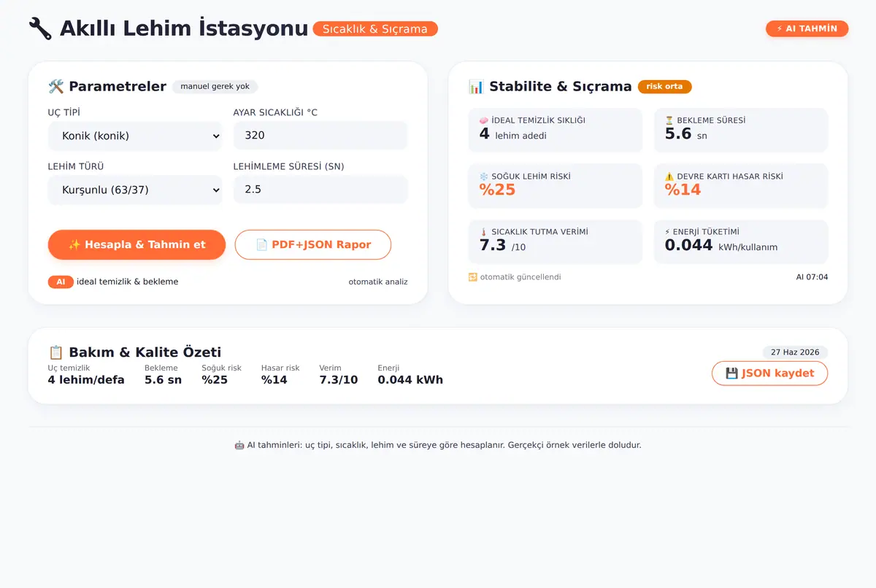
Task: Click the robot icon in the footer note
Action: [x=239, y=445]
